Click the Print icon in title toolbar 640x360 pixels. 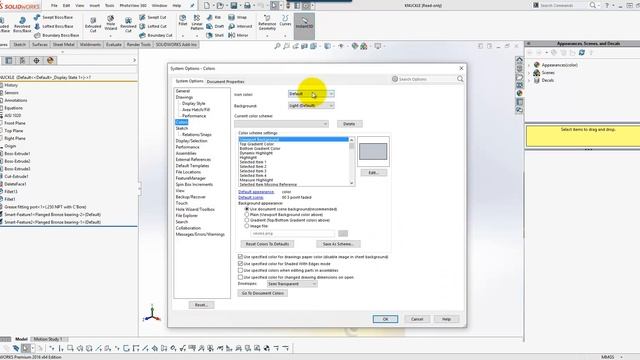coord(247,5)
